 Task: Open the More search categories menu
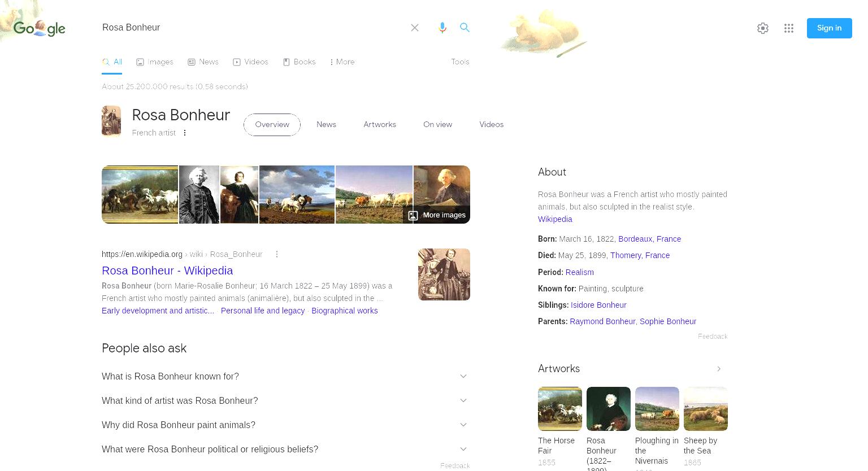[x=342, y=62]
